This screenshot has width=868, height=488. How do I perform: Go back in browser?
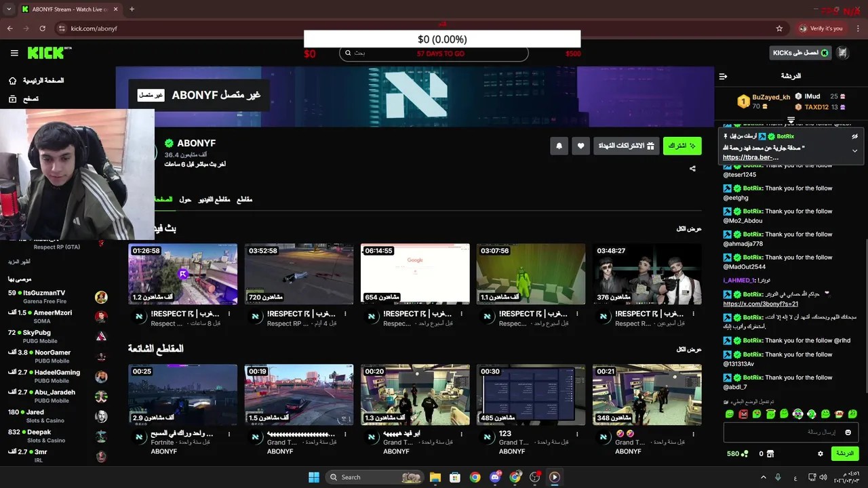pos(10,28)
